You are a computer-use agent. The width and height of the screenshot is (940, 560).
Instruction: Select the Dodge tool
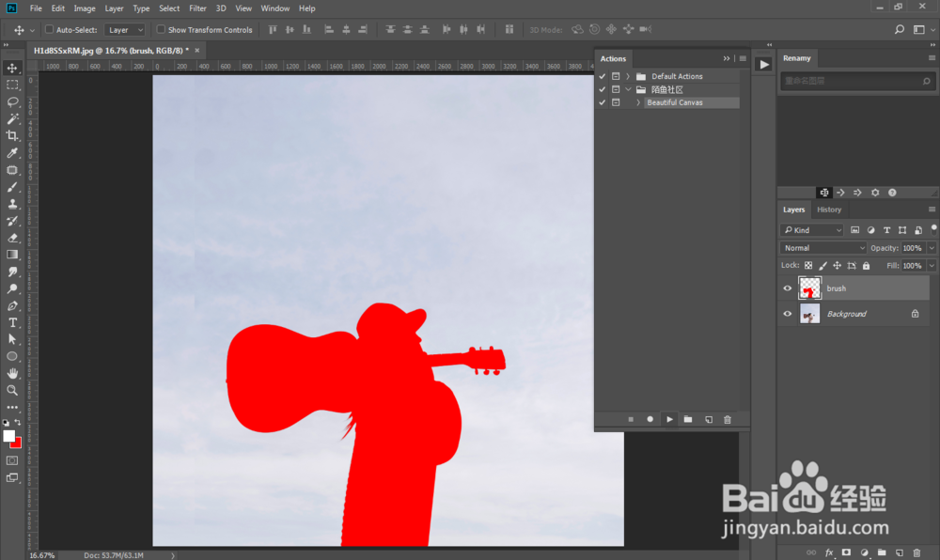(12, 288)
